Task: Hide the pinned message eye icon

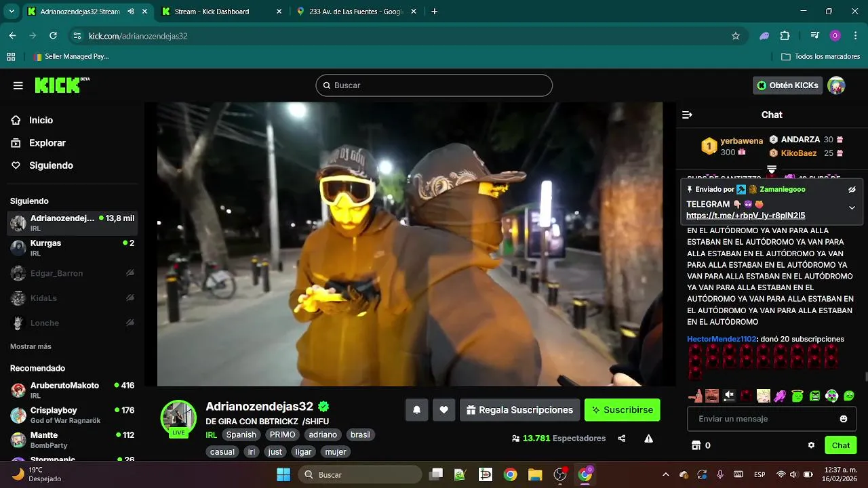Action: (852, 190)
